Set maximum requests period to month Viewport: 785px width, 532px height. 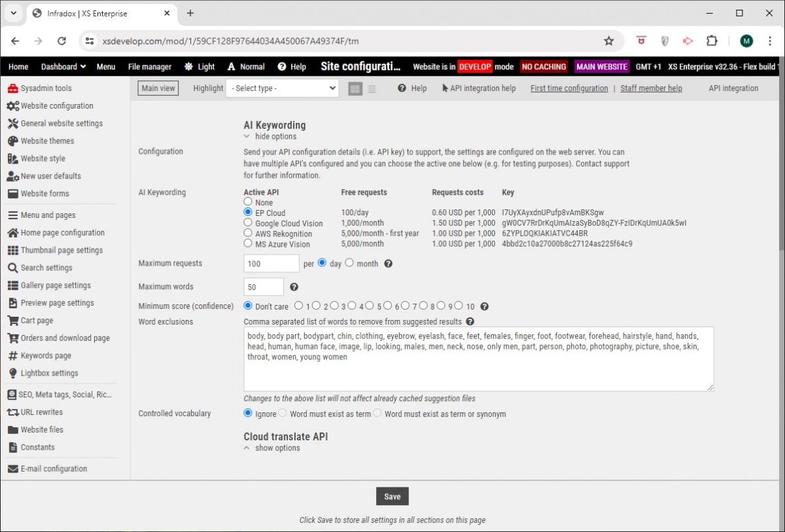click(349, 263)
